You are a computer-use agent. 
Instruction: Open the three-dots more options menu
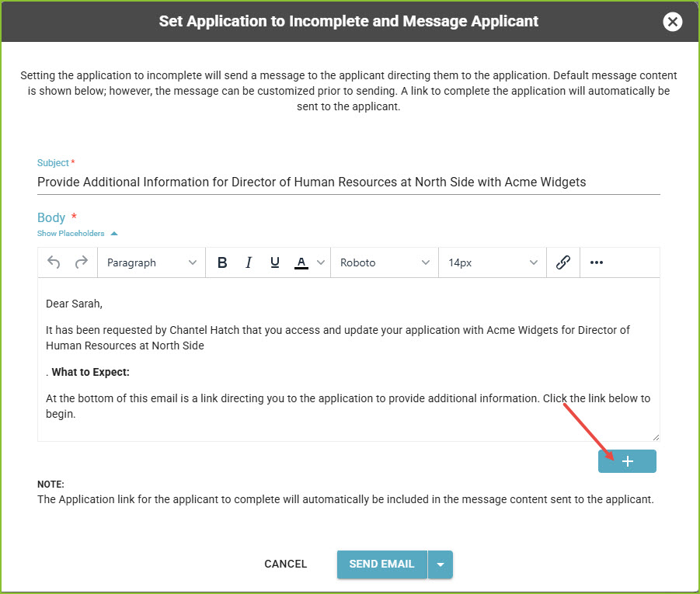(x=597, y=262)
